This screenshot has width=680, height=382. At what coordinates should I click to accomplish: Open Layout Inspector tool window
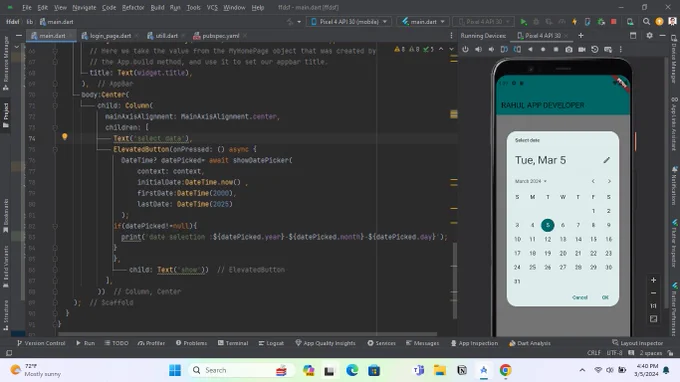point(638,343)
